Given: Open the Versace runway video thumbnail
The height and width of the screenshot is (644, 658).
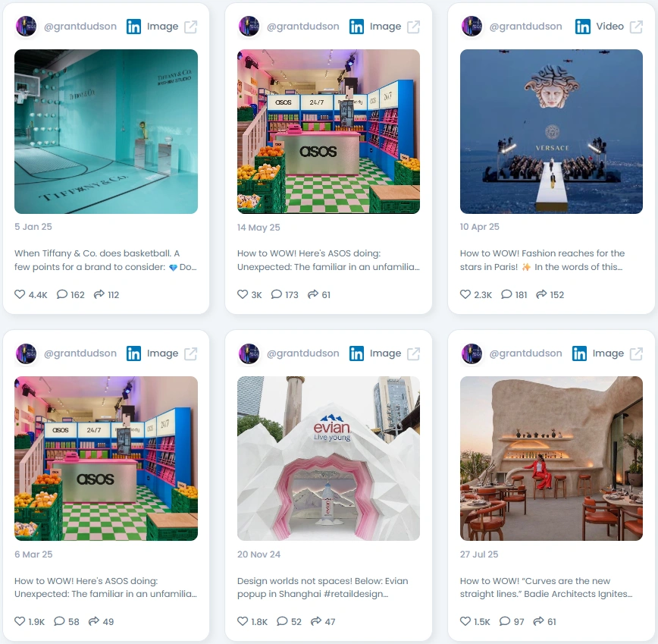Looking at the screenshot, I should (x=551, y=131).
